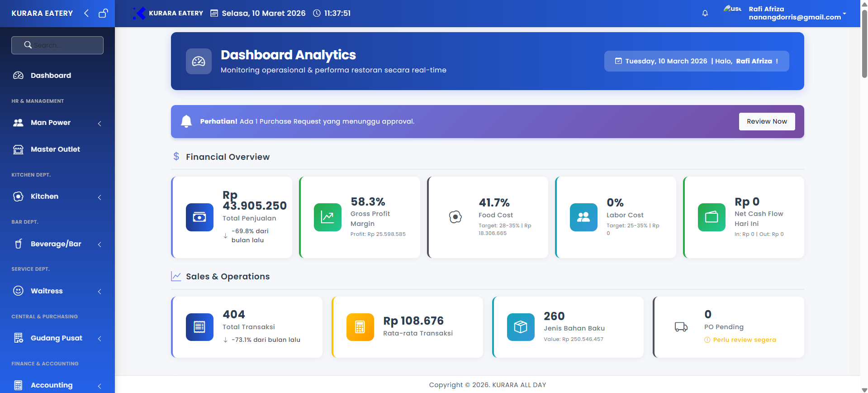
Task: Open the Dashboard menu item
Action: pyautogui.click(x=51, y=76)
